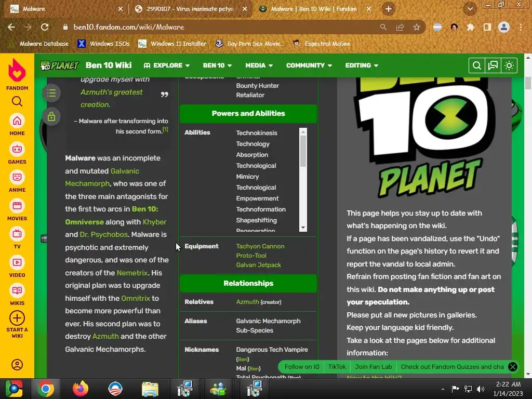Open the TV section icon
This screenshot has width=532, height=399.
coord(17,234)
